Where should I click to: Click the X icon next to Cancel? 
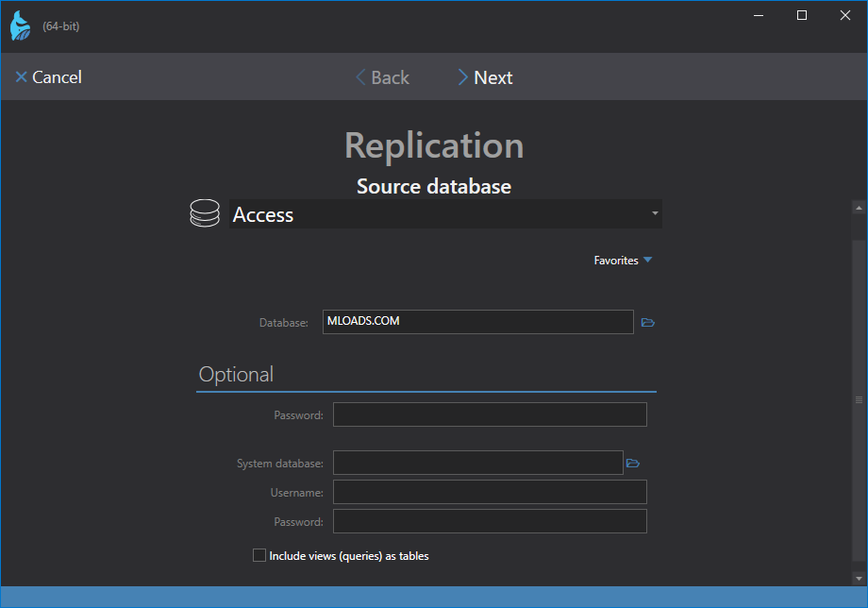click(21, 77)
